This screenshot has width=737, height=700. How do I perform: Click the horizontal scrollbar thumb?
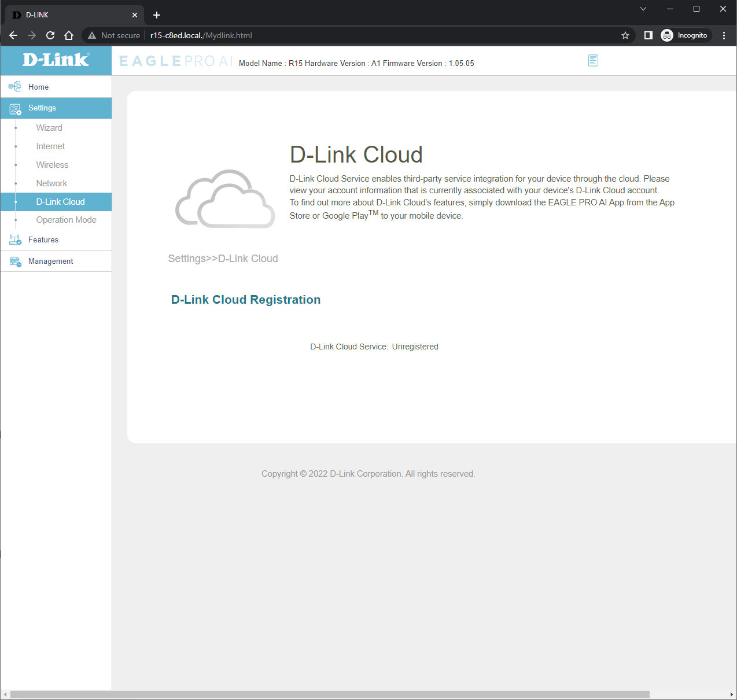[x=330, y=694]
